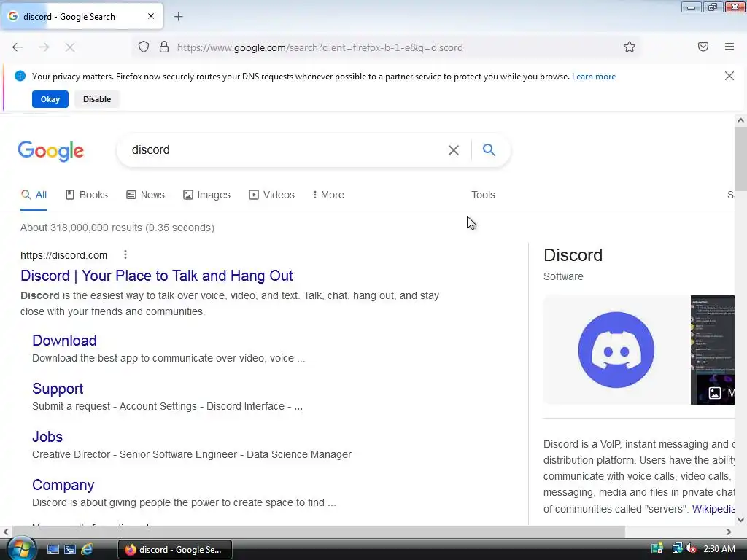Click the muted volume tray icon
This screenshot has height=560, width=747.
(x=692, y=549)
